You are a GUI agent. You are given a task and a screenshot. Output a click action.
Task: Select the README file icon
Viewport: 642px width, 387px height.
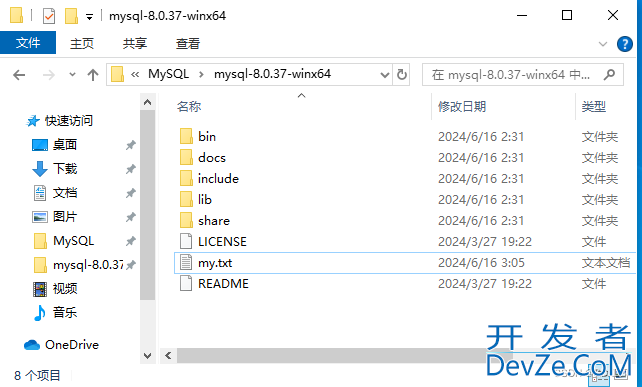[x=186, y=283]
